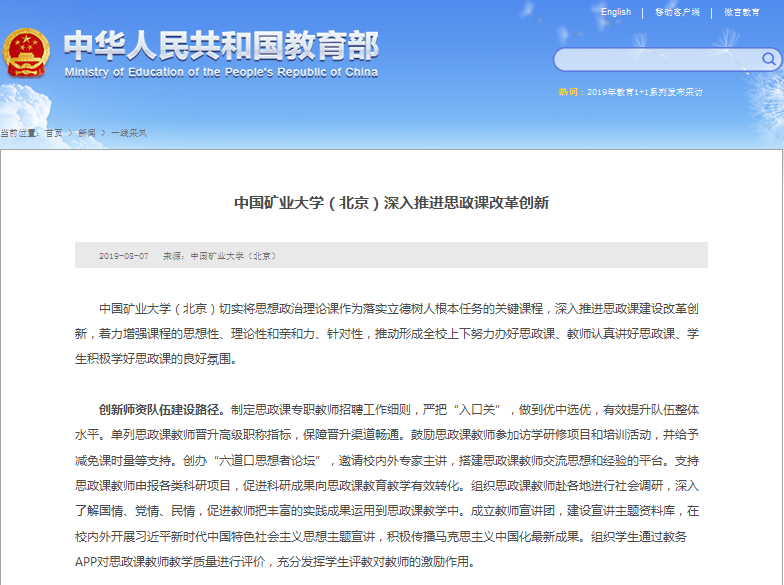Click the article headline about 思政课改革创新

[x=391, y=202]
